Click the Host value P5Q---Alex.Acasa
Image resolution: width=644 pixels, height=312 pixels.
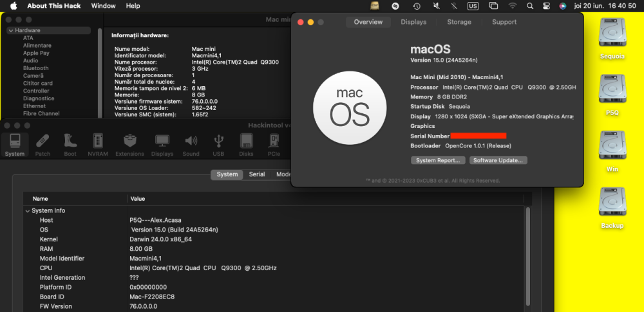pos(155,220)
